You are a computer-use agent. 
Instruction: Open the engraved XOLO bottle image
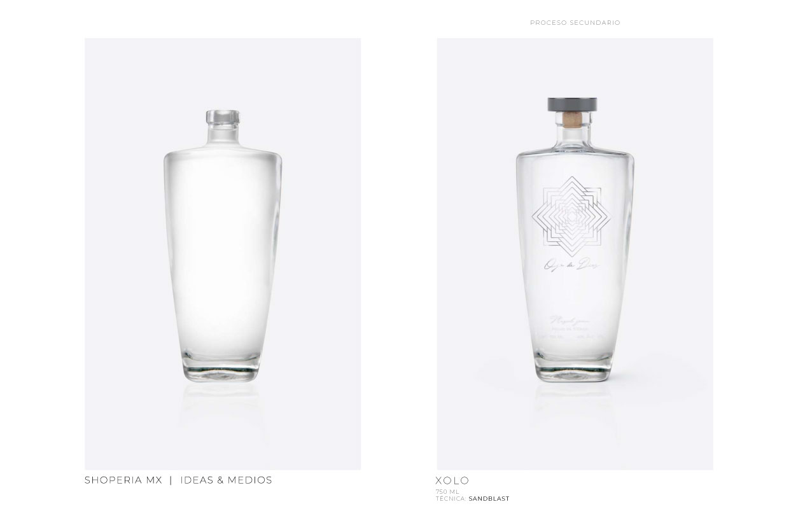coord(575,254)
